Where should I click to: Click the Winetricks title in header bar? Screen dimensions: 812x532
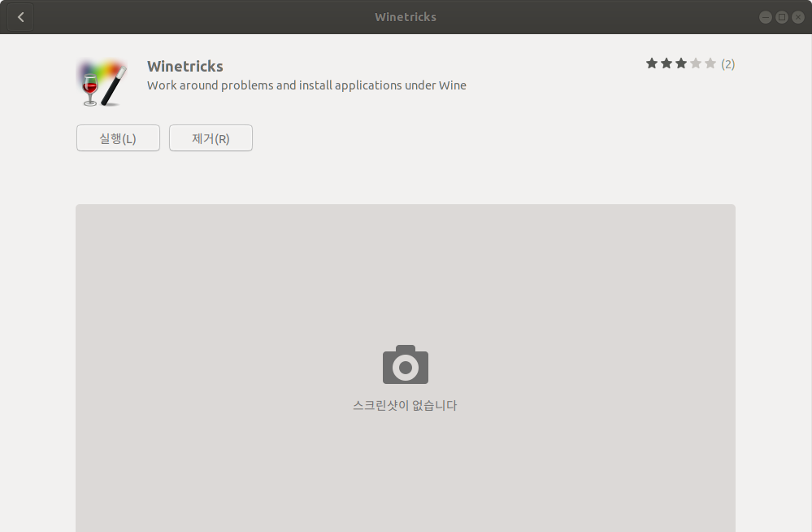point(406,17)
